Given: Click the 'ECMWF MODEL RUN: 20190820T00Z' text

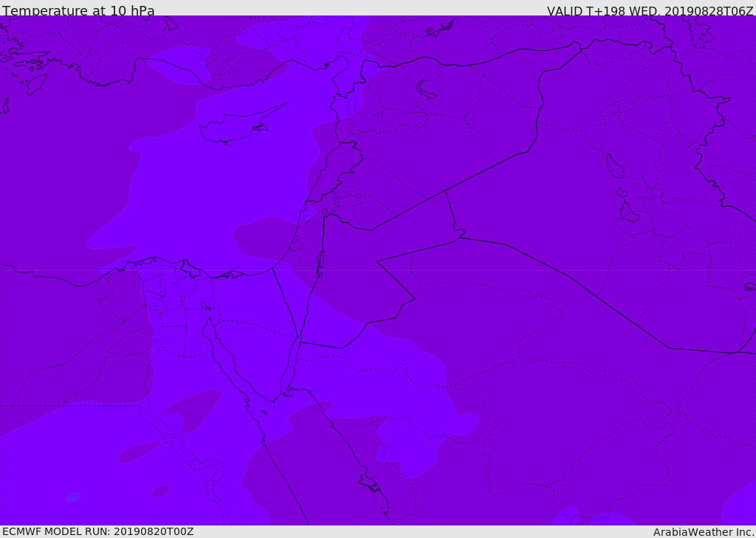Looking at the screenshot, I should click(98, 531).
